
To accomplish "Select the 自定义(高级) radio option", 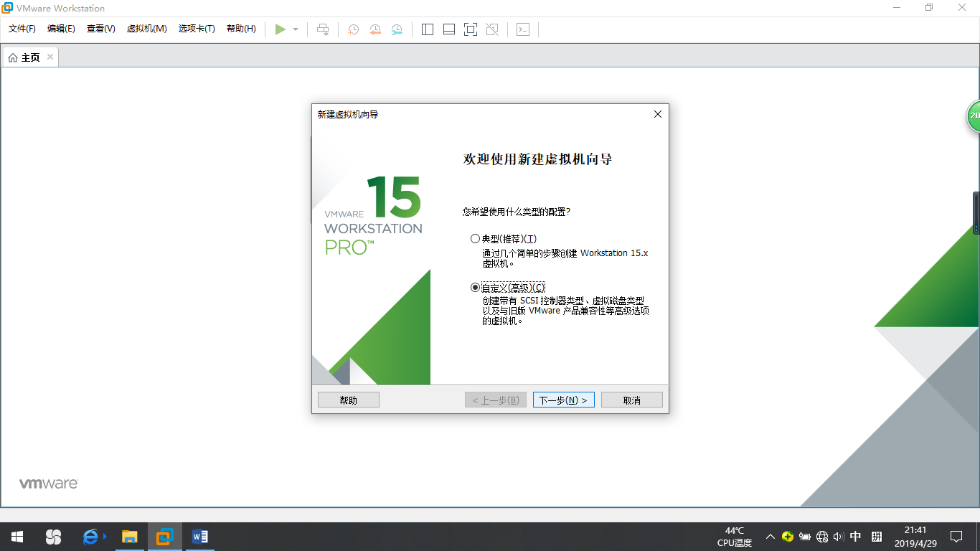I will [x=507, y=288].
